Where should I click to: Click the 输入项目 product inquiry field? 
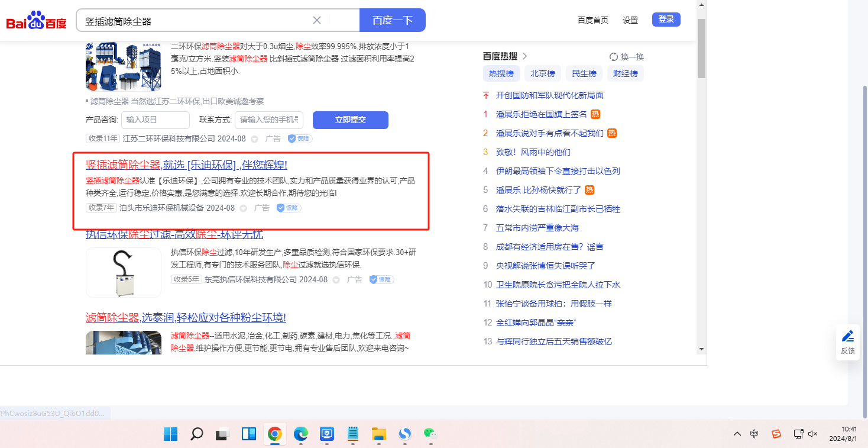[x=156, y=120]
